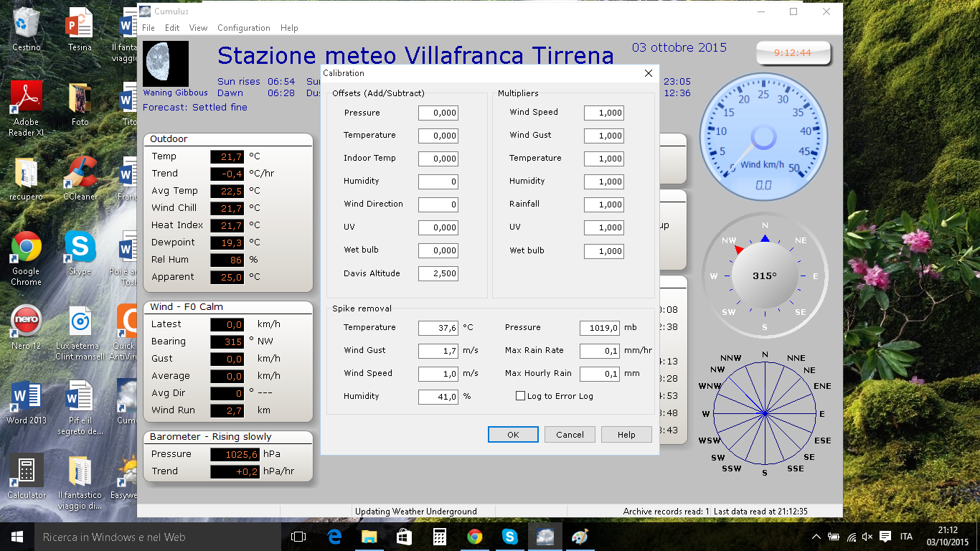Launch the Calculator desktop icon
This screenshot has height=551, width=980.
coord(27,471)
